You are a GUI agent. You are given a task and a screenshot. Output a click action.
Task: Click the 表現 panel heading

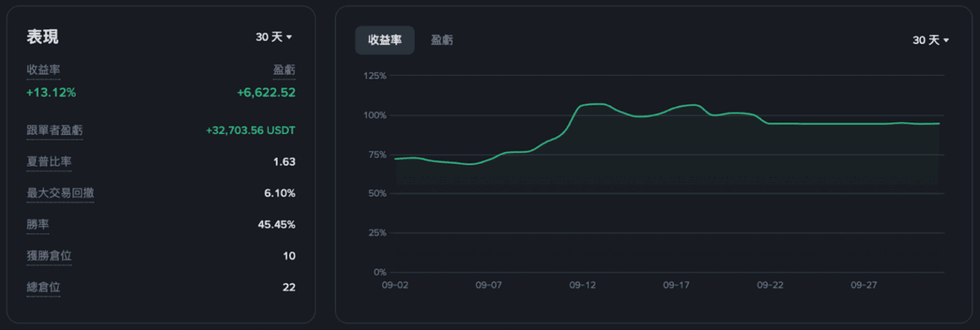(42, 37)
